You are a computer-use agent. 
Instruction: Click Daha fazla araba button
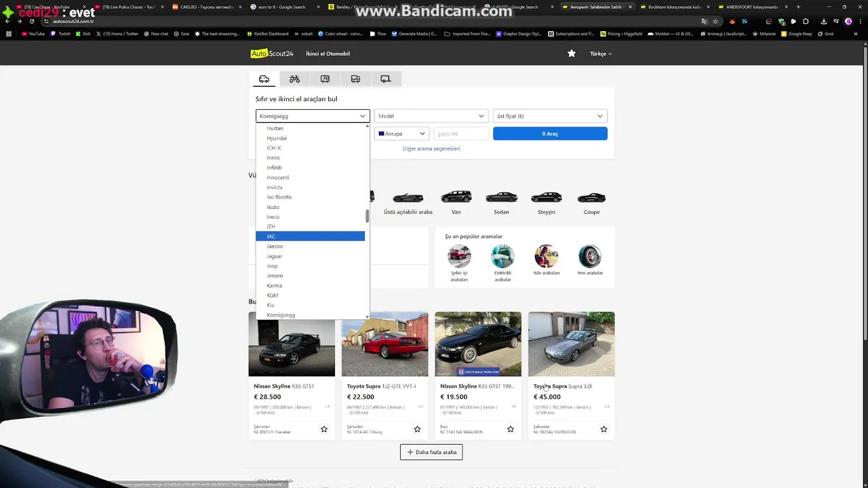[x=431, y=452]
